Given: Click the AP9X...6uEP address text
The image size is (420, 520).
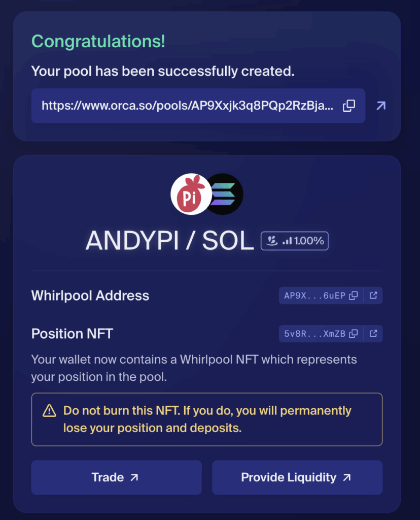Looking at the screenshot, I should pyautogui.click(x=314, y=296).
